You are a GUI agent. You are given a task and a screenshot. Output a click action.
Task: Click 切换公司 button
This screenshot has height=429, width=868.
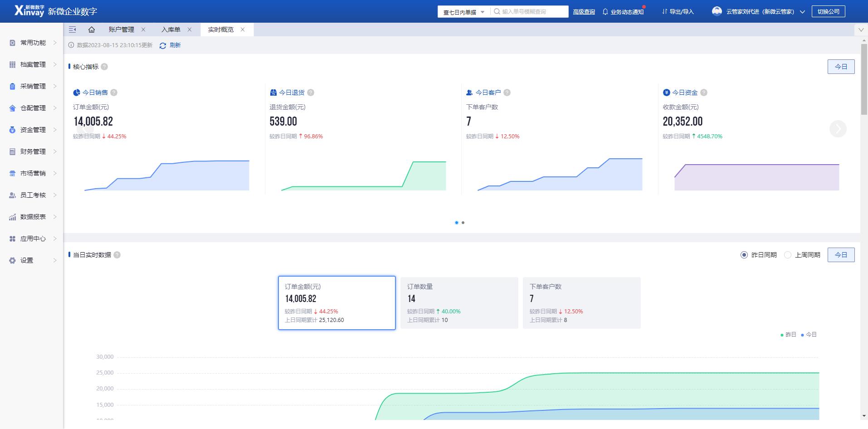829,11
